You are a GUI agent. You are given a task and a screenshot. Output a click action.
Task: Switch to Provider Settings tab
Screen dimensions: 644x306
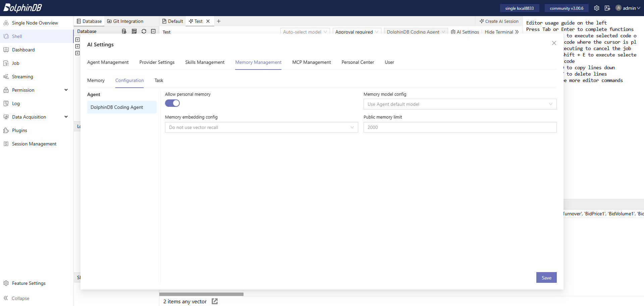click(157, 62)
